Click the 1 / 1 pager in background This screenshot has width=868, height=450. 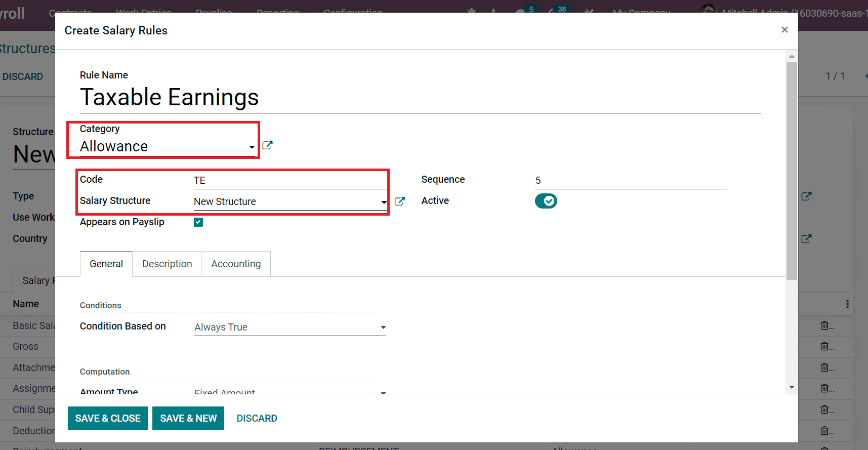coord(835,76)
